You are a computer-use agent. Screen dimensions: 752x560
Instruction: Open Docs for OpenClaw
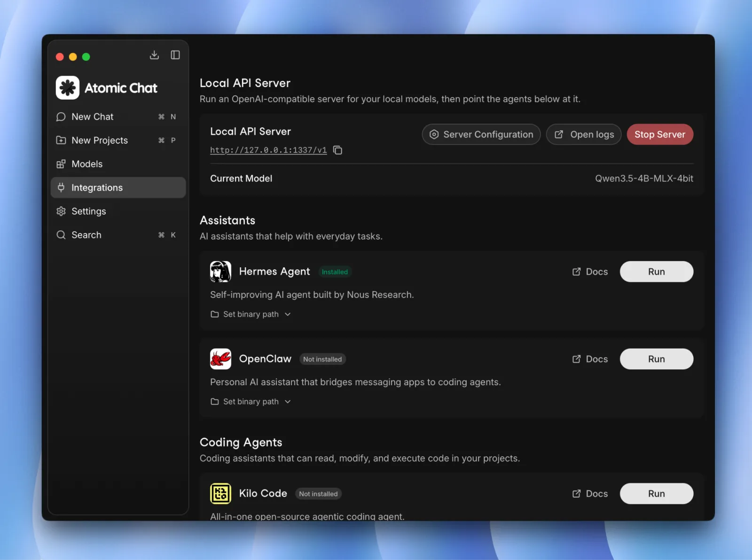click(x=590, y=359)
